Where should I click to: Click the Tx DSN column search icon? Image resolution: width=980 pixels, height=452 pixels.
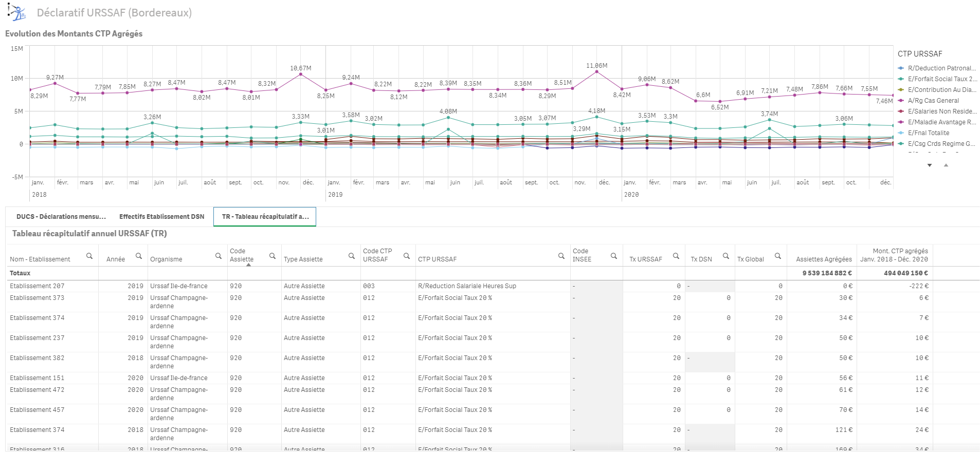(x=726, y=256)
